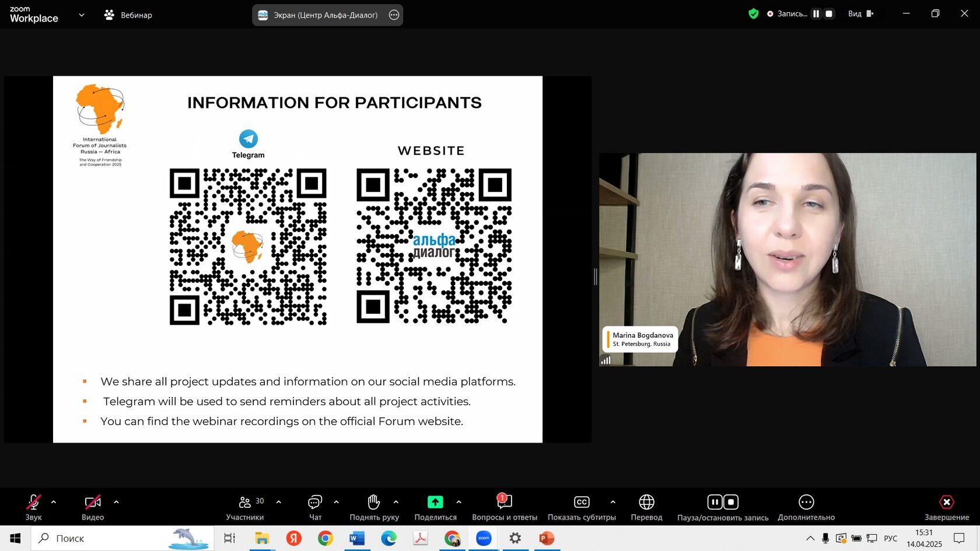980x551 pixels.
Task: Click microphone icon in system tray
Action: 825,538
